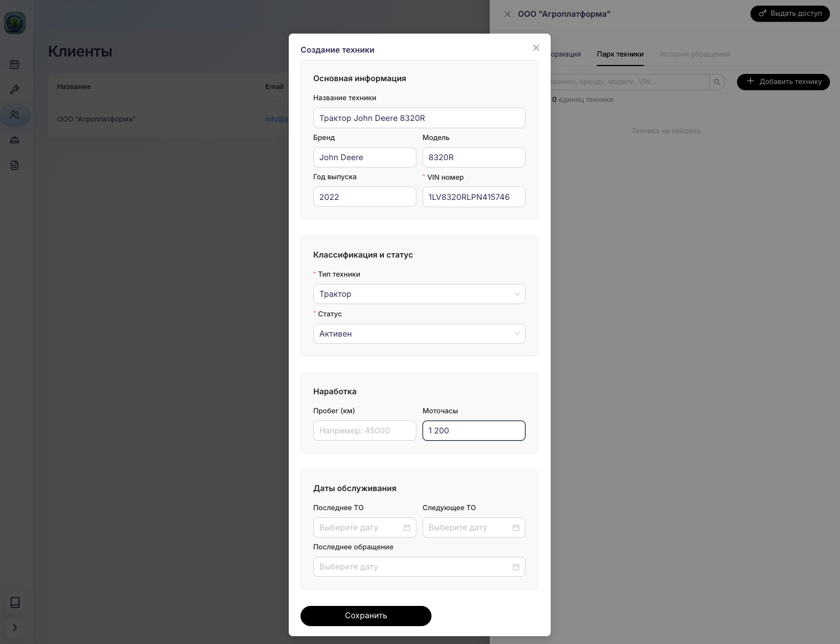Open the book guide icon at sidebar bottom
The height and width of the screenshot is (644, 840).
tap(15, 603)
